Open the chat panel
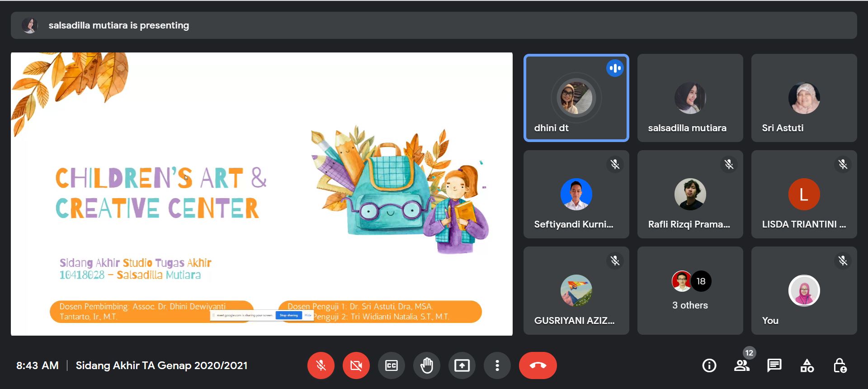The height and width of the screenshot is (389, 868). coord(774,365)
